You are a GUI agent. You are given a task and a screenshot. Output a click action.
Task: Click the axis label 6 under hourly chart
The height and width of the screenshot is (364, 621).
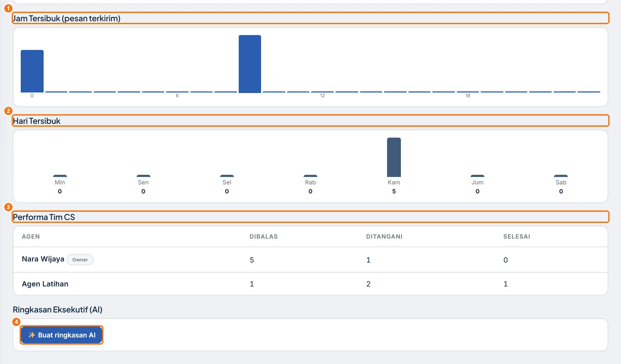pos(177,96)
